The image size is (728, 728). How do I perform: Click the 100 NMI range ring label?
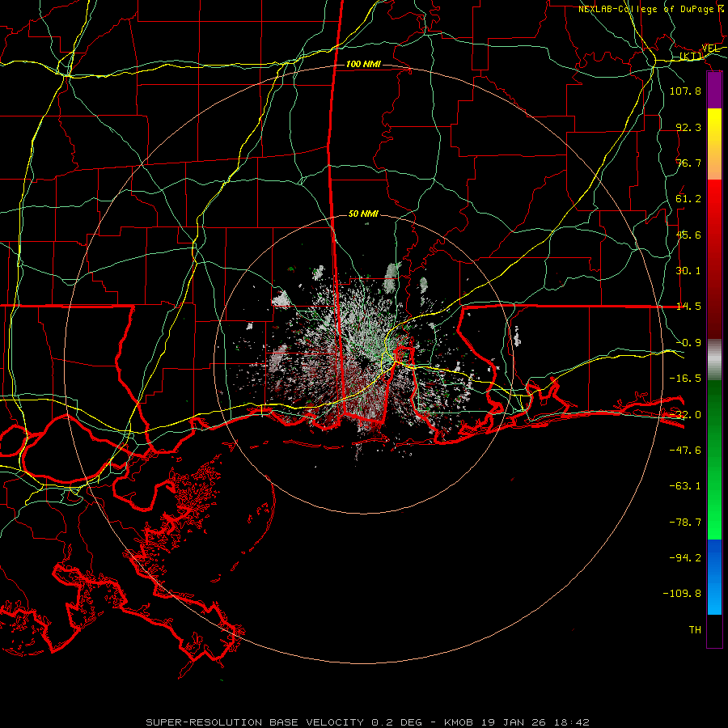[x=363, y=64]
